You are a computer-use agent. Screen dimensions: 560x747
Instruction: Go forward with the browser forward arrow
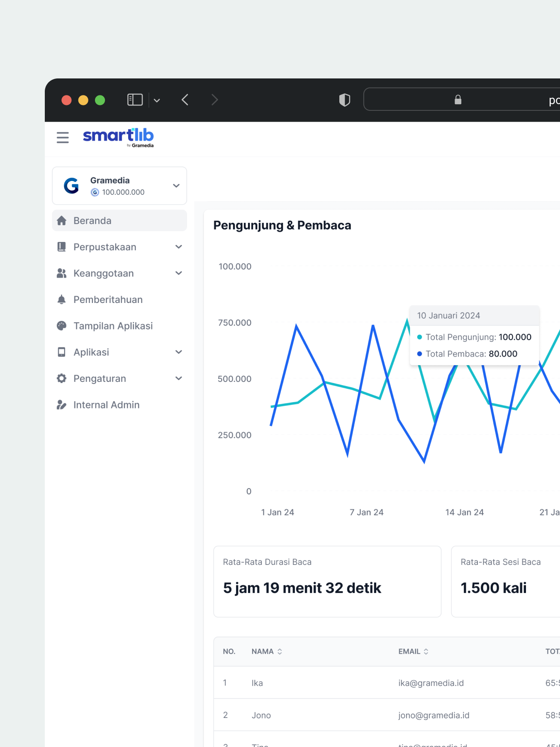214,100
